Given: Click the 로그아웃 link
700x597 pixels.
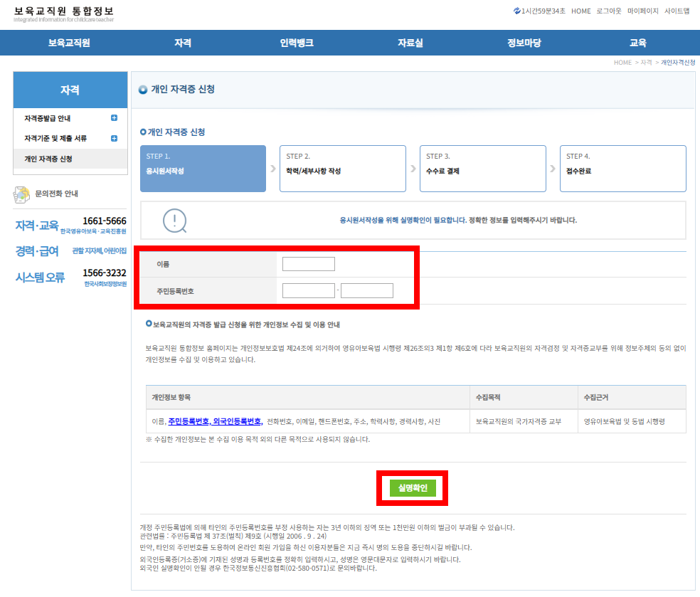Looking at the screenshot, I should pos(609,11).
